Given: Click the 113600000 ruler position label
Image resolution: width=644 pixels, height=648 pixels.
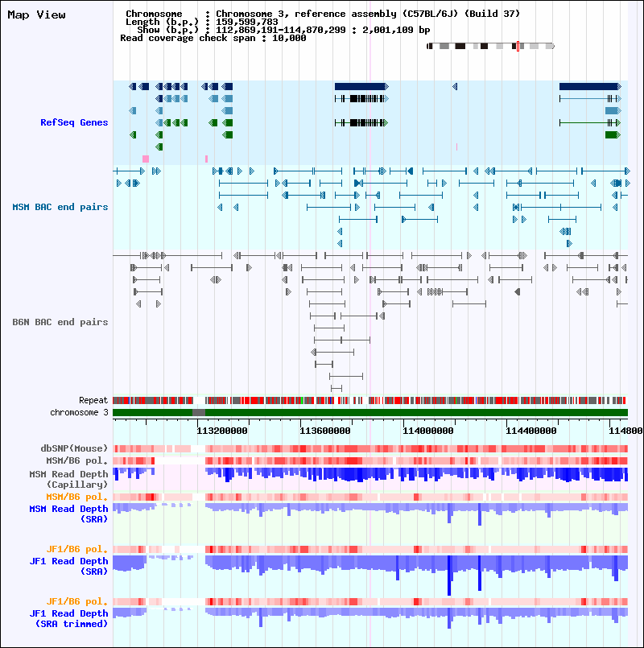Looking at the screenshot, I should pos(325,431).
